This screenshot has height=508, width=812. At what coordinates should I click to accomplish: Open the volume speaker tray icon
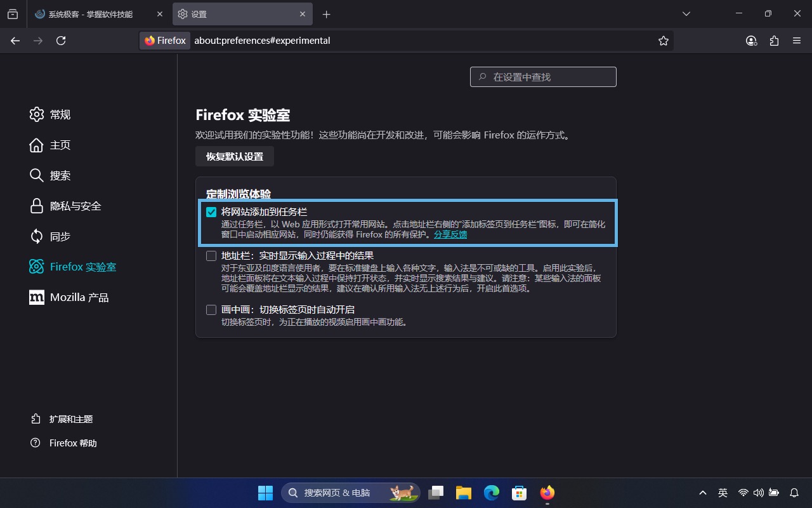[x=759, y=493]
